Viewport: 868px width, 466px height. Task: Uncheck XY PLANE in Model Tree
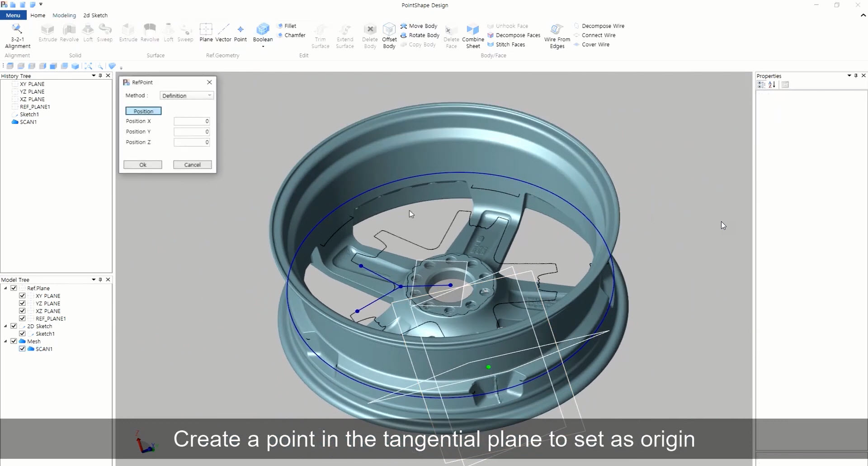point(22,295)
